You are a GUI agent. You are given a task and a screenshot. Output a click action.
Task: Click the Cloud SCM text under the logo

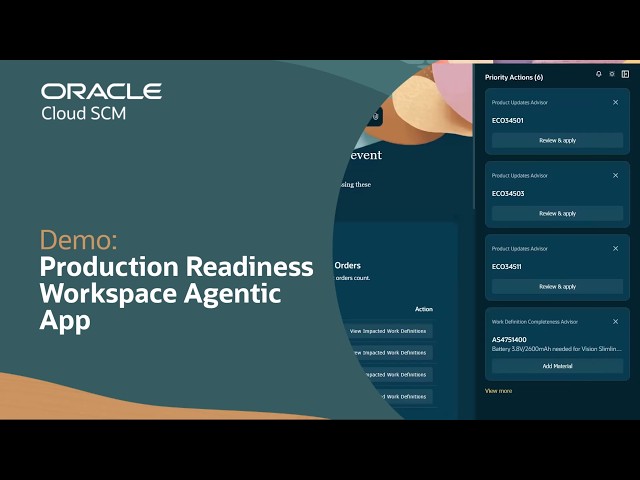(84, 114)
